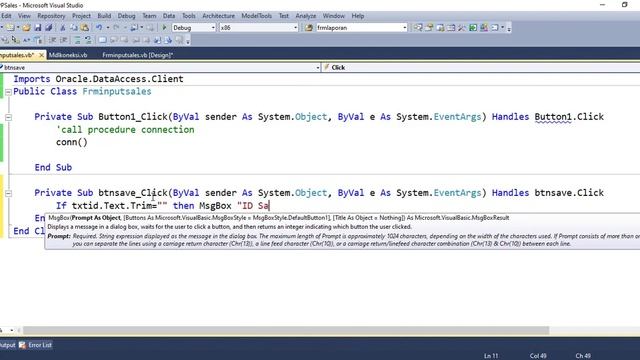Switch to Frminputsales.vb [Design] tab
This screenshot has height=360, width=640.
pyautogui.click(x=138, y=55)
